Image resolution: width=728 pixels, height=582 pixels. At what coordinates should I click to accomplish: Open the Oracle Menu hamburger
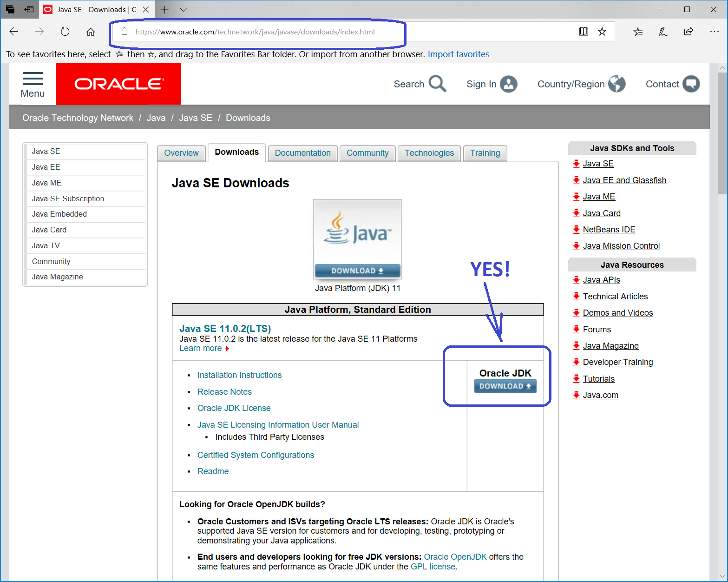[33, 85]
